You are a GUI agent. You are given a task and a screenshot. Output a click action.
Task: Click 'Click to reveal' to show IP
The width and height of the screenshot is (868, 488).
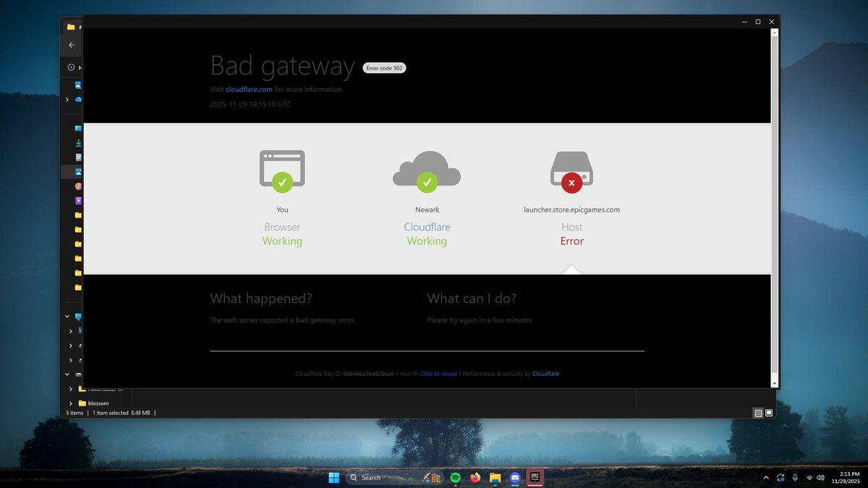[x=438, y=374]
